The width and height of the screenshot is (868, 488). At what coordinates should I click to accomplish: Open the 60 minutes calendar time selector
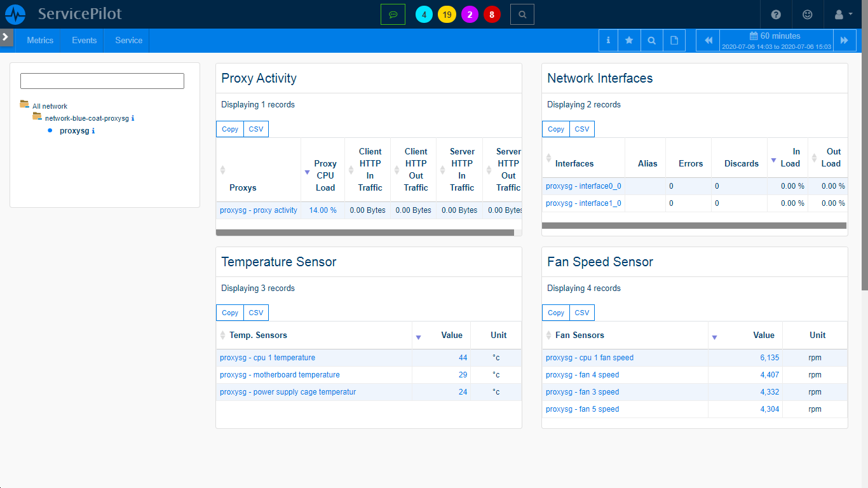pyautogui.click(x=775, y=40)
